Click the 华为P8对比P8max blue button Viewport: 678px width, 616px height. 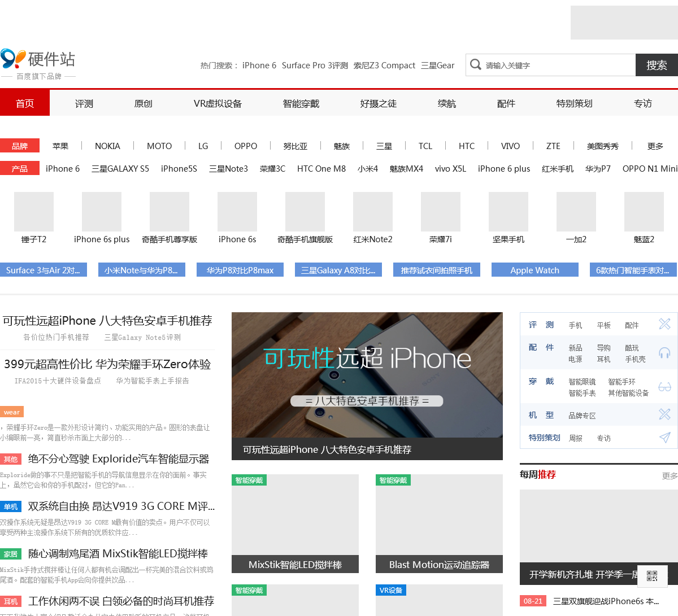(240, 270)
